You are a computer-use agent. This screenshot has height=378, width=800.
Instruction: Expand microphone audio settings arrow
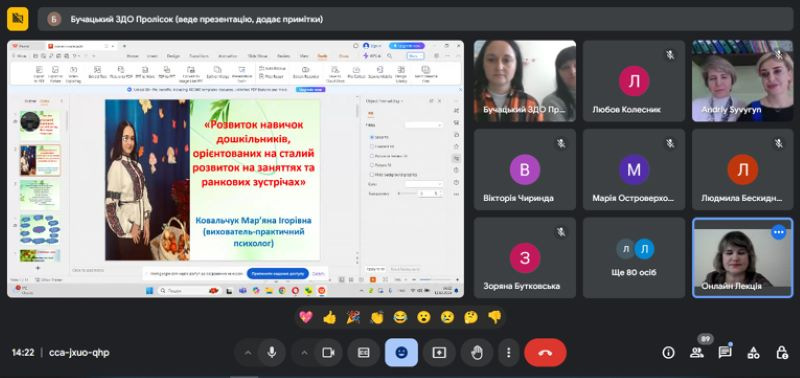coord(248,352)
